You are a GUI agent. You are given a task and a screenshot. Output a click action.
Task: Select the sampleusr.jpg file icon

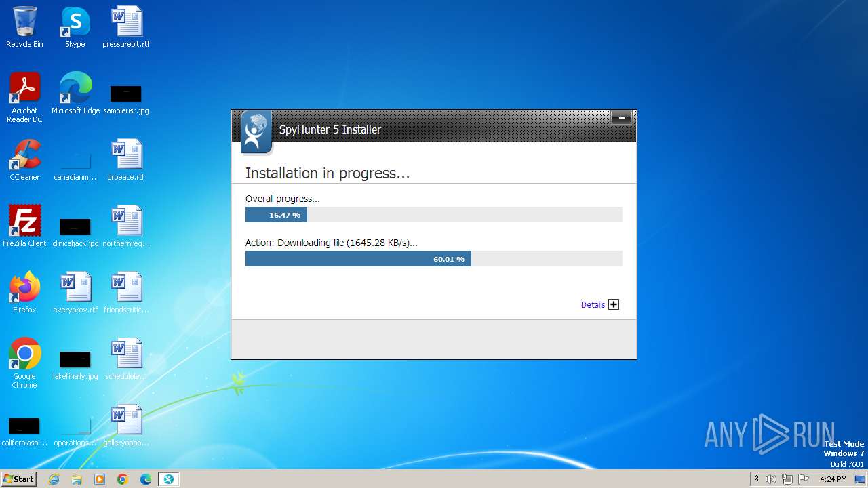click(x=126, y=99)
